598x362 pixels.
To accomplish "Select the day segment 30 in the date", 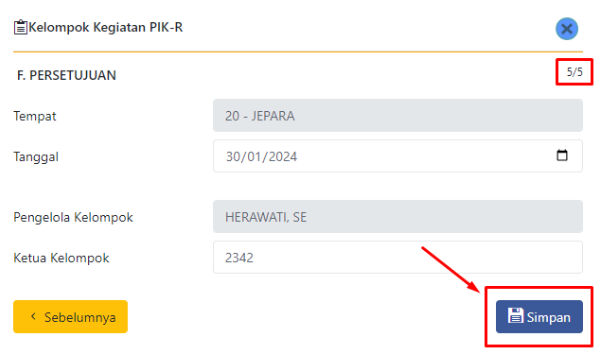I will pyautogui.click(x=233, y=157).
